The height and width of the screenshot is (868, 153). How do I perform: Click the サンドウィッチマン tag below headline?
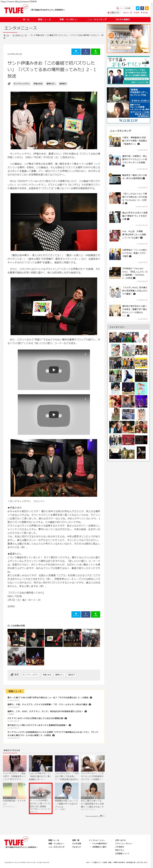tap(22, 84)
